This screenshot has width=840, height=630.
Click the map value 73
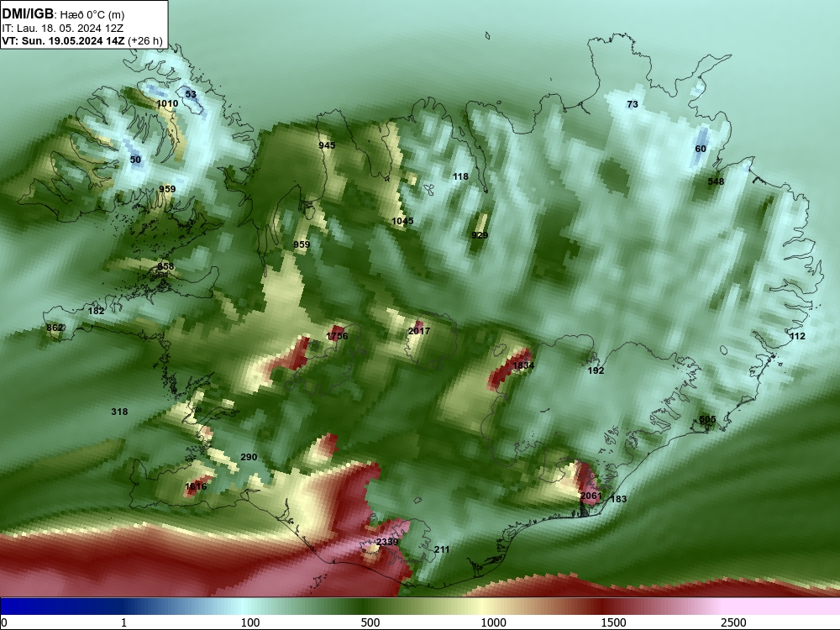click(x=633, y=104)
